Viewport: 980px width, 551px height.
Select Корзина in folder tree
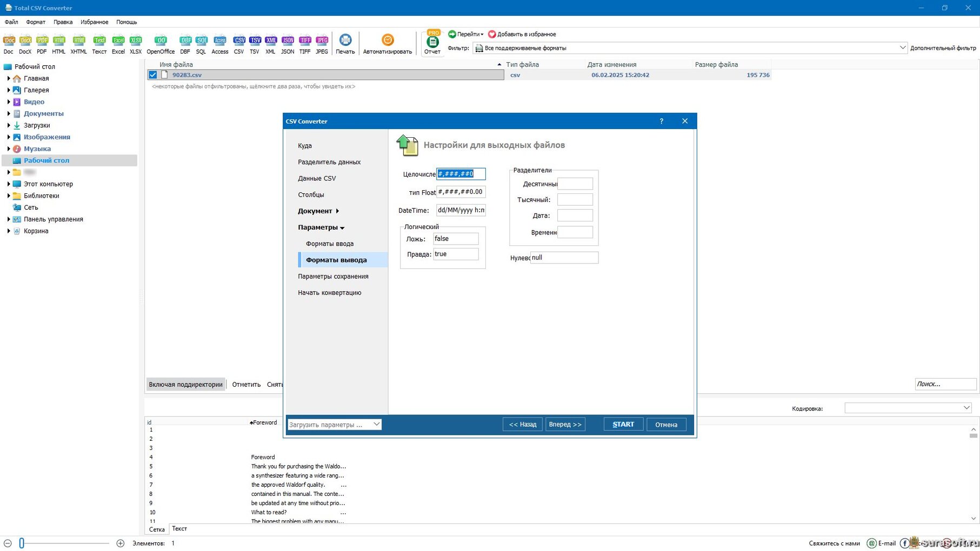(36, 231)
